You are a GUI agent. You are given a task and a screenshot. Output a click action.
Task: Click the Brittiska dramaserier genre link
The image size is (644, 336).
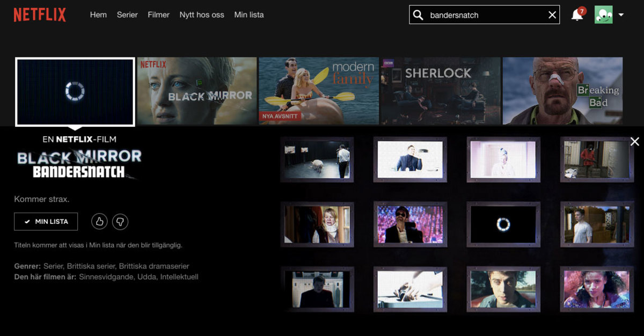tap(154, 266)
